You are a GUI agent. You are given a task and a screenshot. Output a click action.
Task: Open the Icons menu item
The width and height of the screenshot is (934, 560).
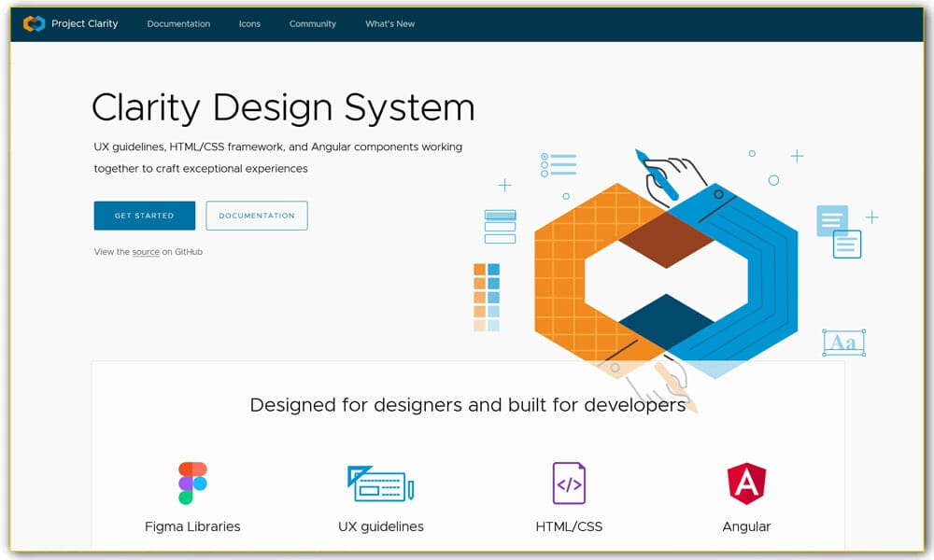(x=249, y=24)
